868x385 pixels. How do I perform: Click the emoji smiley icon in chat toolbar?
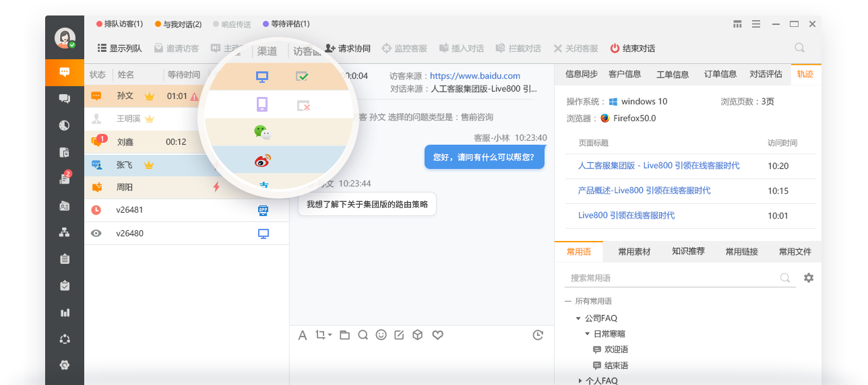tap(381, 335)
